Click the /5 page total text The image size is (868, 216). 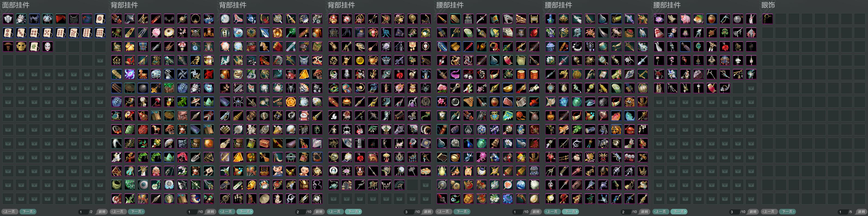coord(850,212)
